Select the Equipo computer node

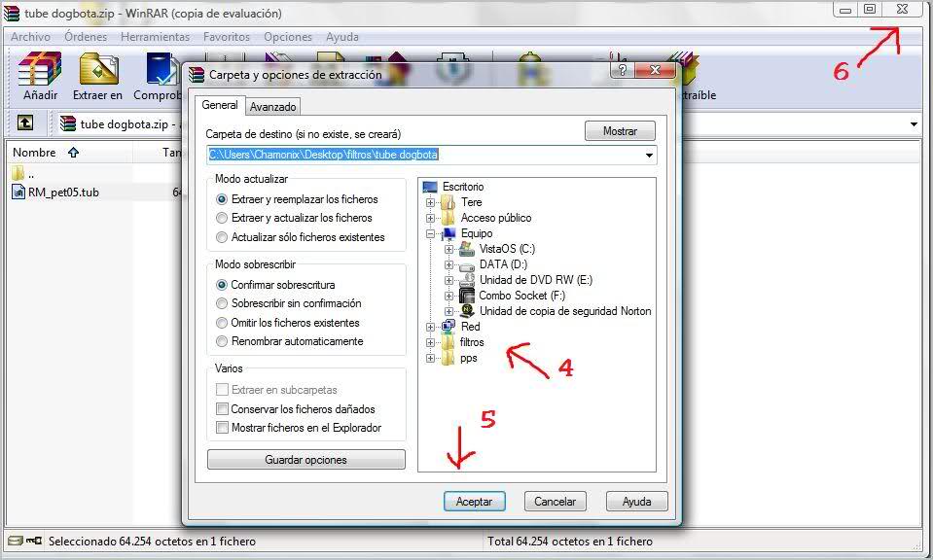[476, 233]
